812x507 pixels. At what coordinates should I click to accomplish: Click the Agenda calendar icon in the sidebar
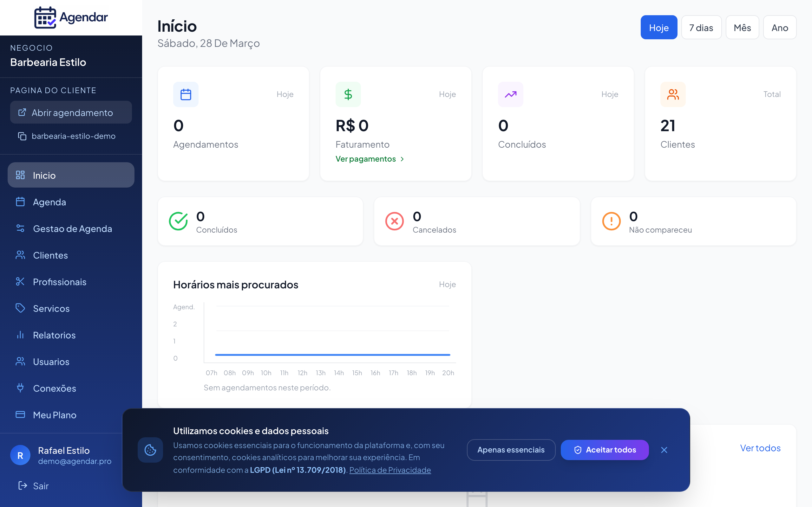(x=21, y=202)
